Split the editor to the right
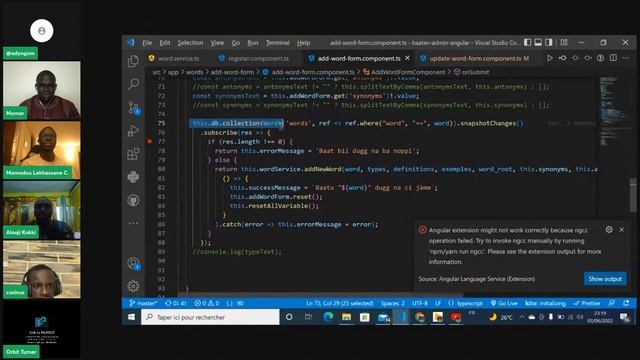 click(613, 58)
